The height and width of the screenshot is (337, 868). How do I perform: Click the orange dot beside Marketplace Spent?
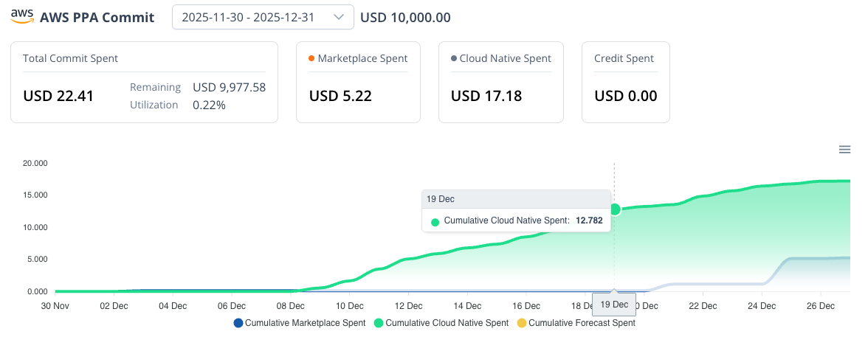tap(311, 58)
